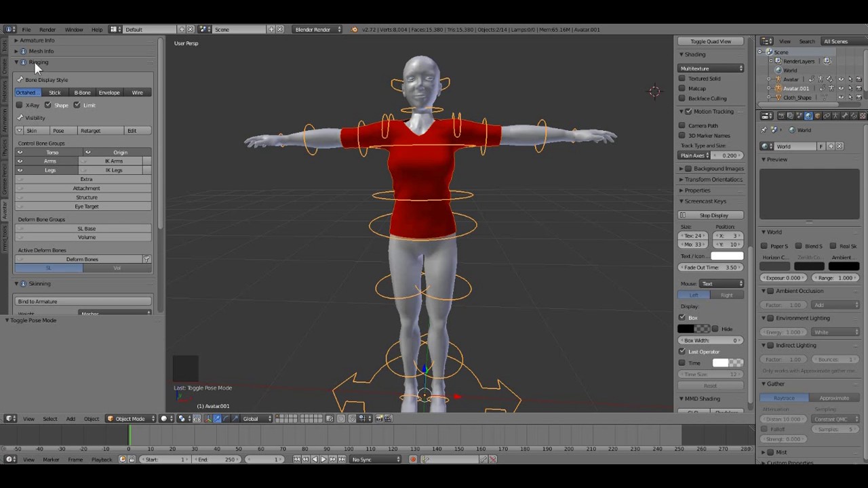Screen dimensions: 868x488
Task: Toggle the use preview range clock icon
Action: point(123,460)
